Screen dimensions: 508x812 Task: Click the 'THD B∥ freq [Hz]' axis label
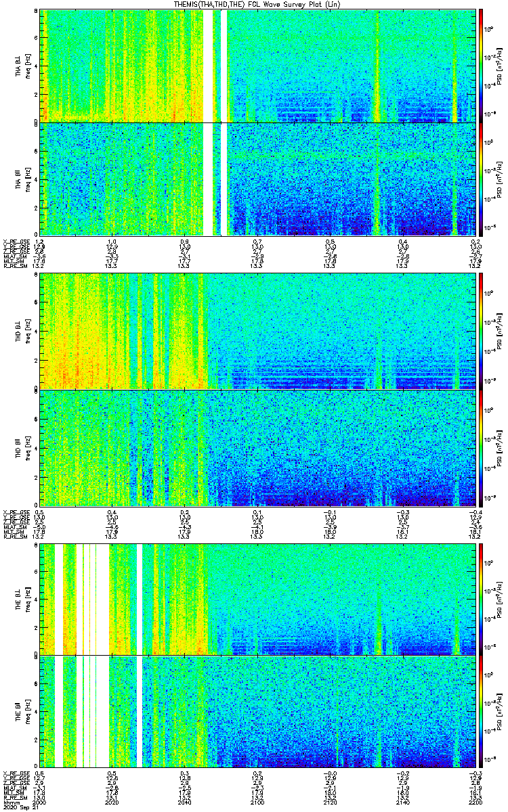[22, 447]
